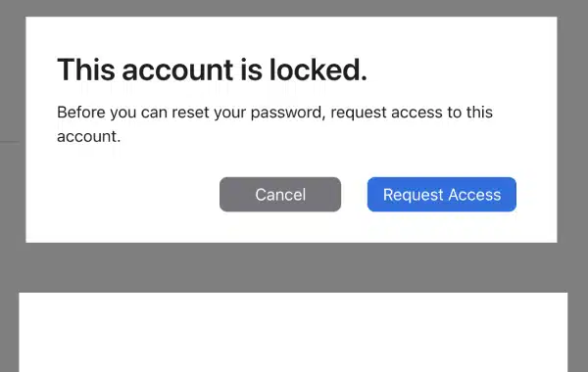Click the word 'password' in the dialog message
588x372 pixels.
[286, 113]
